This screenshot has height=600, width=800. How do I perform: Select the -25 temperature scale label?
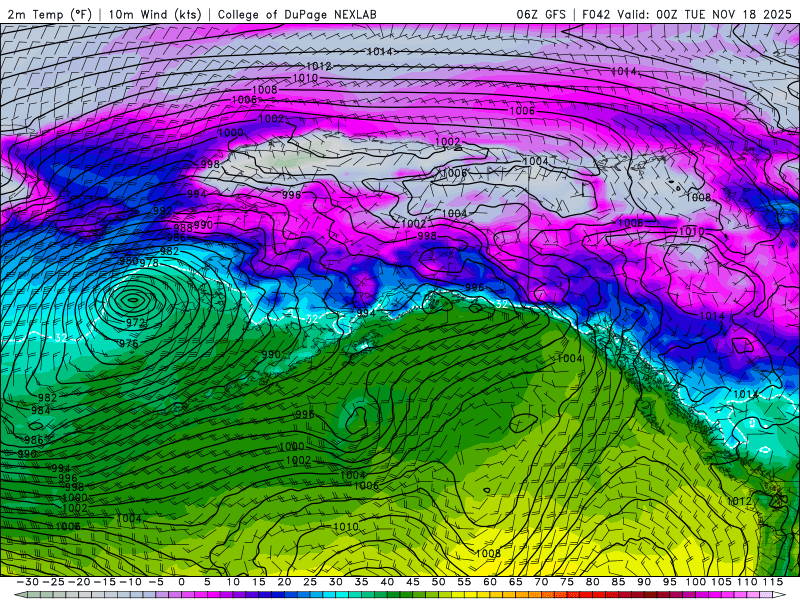[x=54, y=582]
